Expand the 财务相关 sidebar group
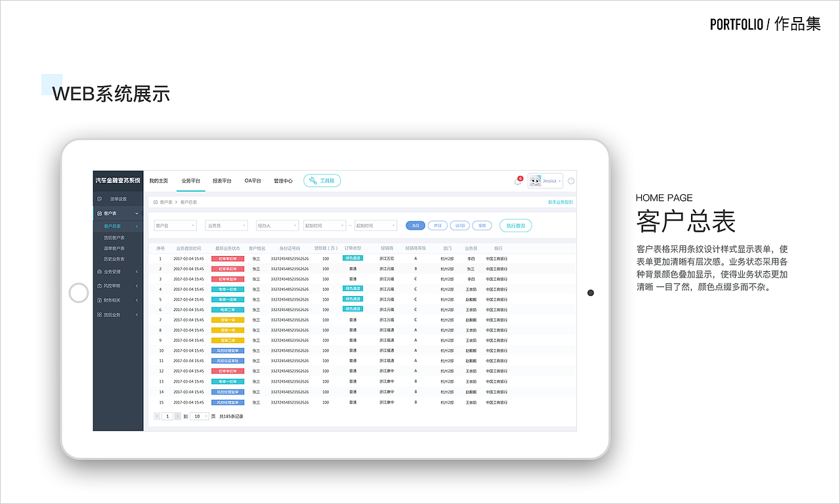The width and height of the screenshot is (840, 504). pyautogui.click(x=136, y=300)
